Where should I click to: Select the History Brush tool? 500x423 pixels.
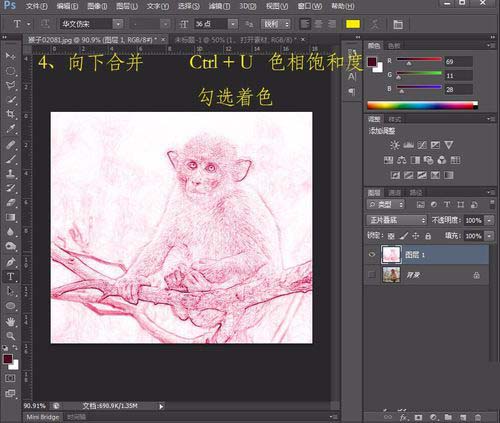coord(10,188)
